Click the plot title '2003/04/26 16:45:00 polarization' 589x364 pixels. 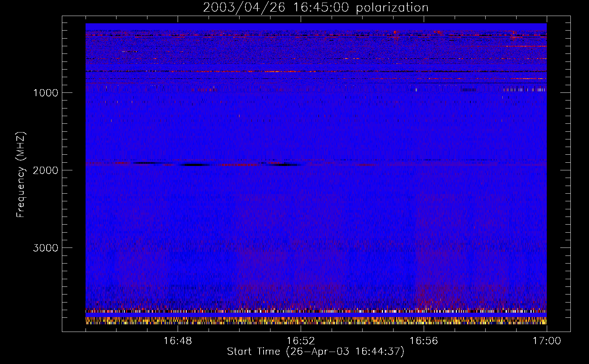point(316,8)
